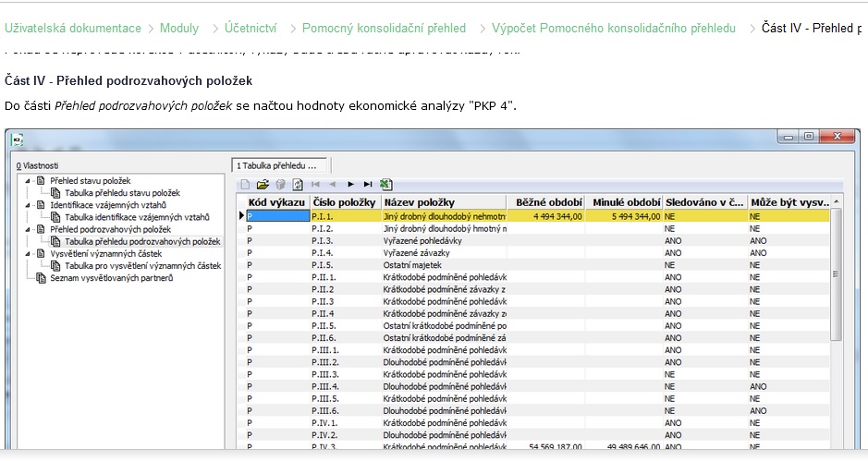Click the Může být vysv.. column header
The width and height of the screenshot is (868, 461).
(x=789, y=202)
